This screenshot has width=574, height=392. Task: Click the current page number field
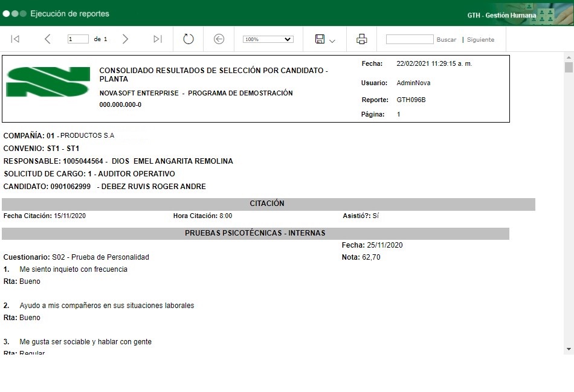[x=78, y=39]
